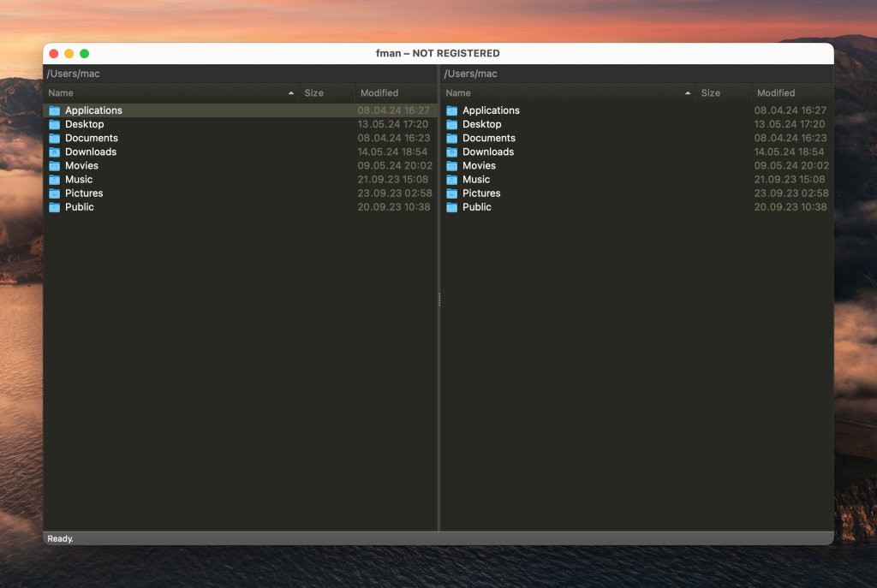Click the Downloads folder icon in right pane
The width and height of the screenshot is (877, 588).
(x=451, y=151)
